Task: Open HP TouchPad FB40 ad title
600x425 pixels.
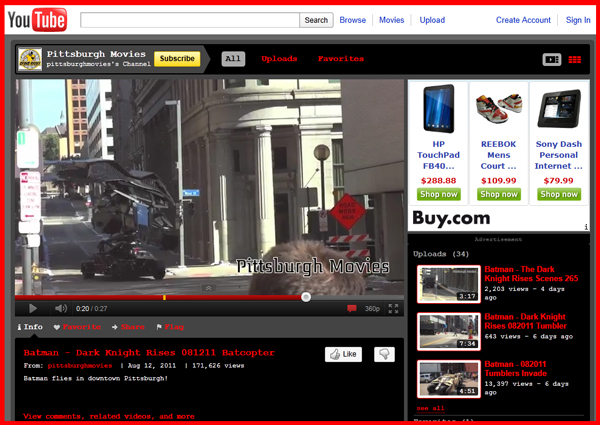Action: [439, 155]
